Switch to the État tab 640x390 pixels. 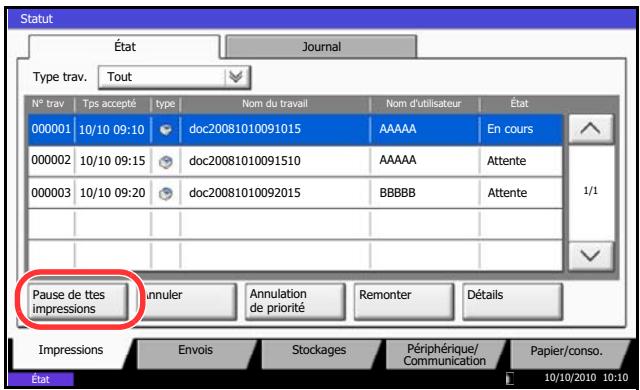(x=124, y=47)
